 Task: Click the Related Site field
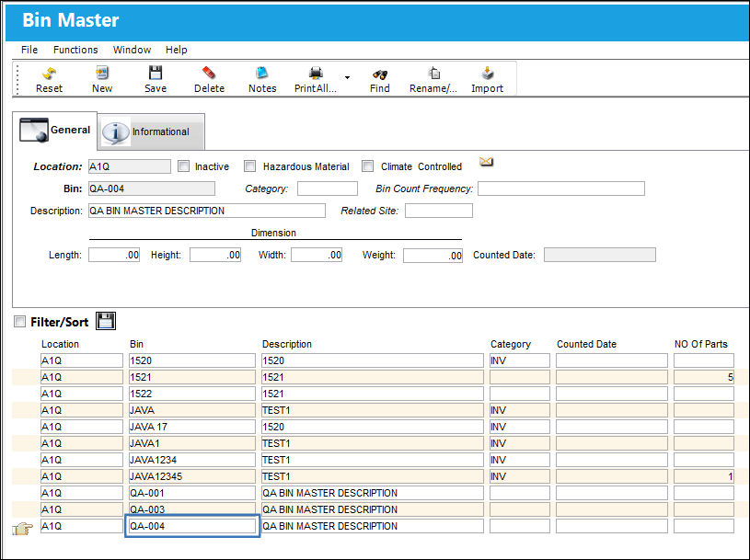click(439, 211)
